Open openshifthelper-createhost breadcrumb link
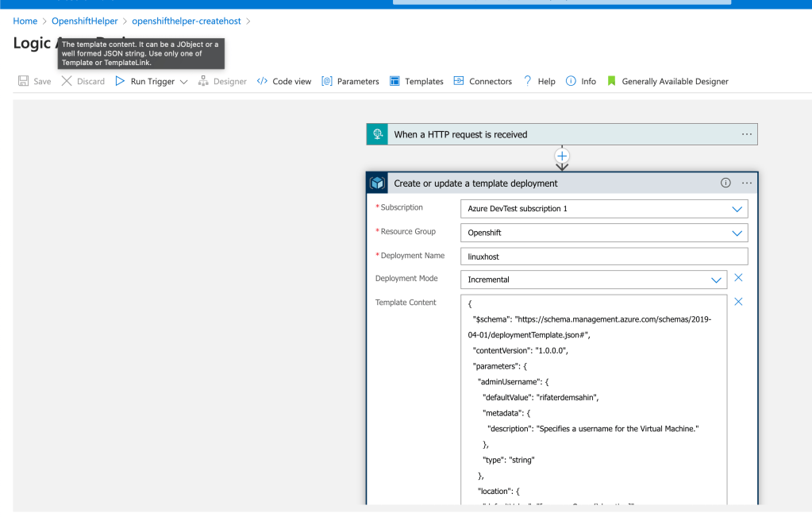 tap(187, 21)
